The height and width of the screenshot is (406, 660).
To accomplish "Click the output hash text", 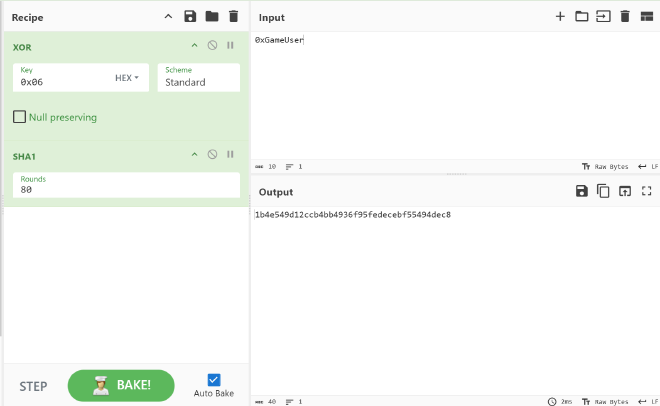I will click(353, 215).
